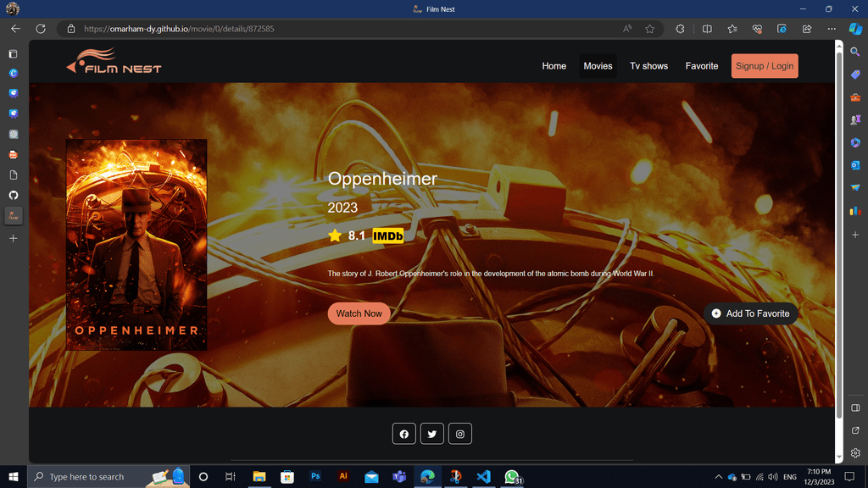Screen dimensions: 868x488
Task: Open Browser essentials heart icon
Action: [x=757, y=29]
